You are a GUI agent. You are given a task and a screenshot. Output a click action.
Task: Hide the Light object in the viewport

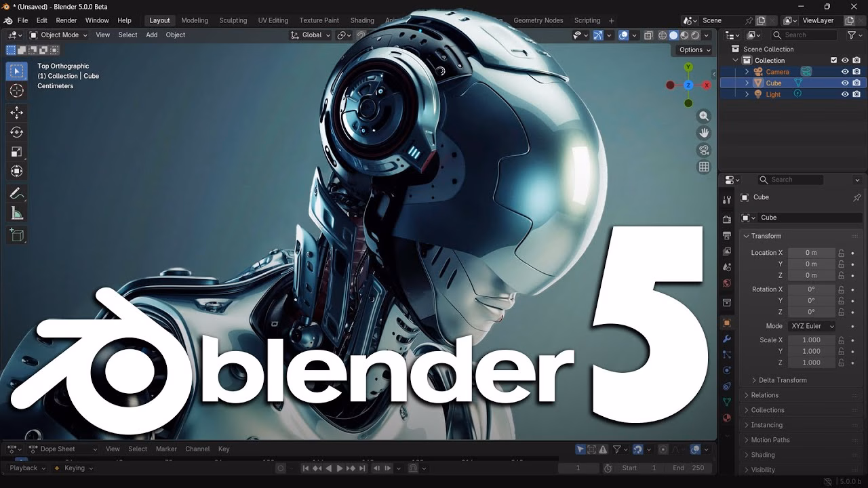pyautogui.click(x=845, y=94)
